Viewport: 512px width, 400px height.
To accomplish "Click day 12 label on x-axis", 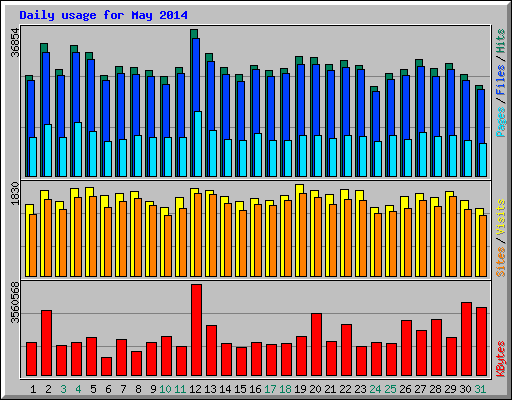I will click(x=195, y=389).
